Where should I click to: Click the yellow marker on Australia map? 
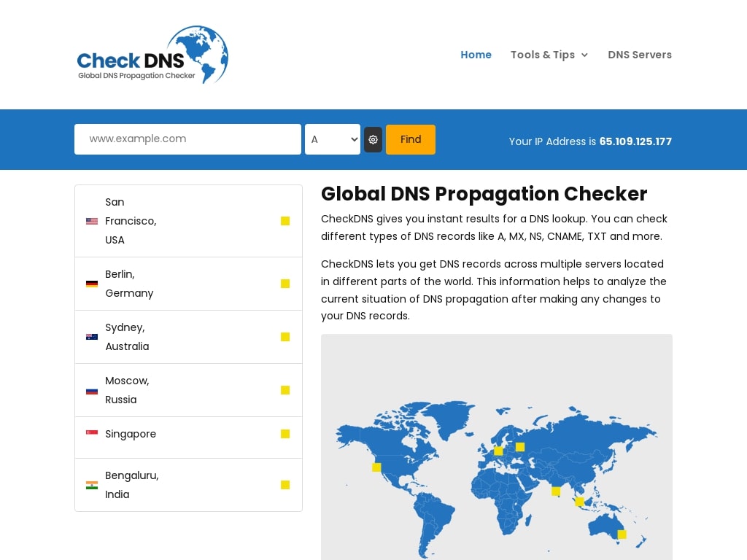pyautogui.click(x=622, y=534)
